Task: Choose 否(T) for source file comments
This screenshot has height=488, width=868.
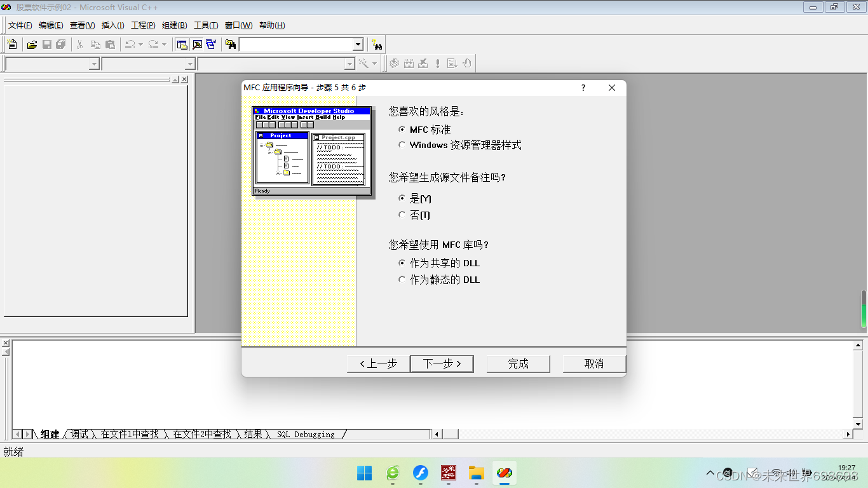Action: point(402,215)
